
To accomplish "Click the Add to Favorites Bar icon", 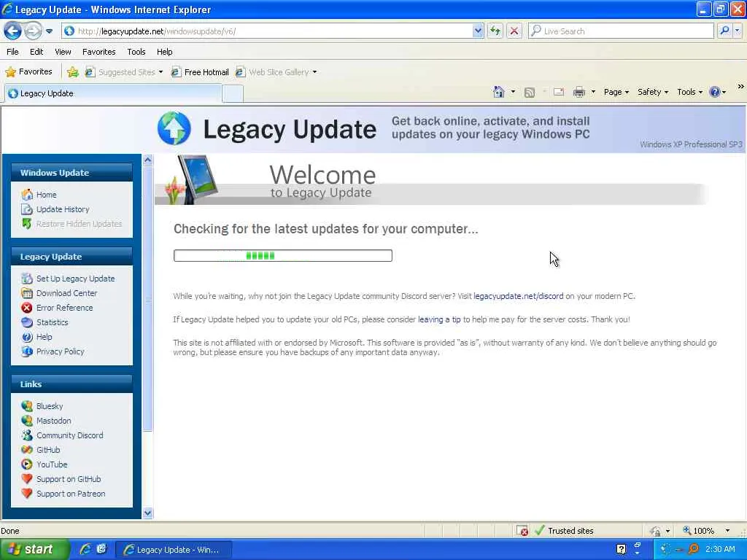I will (x=72, y=72).
